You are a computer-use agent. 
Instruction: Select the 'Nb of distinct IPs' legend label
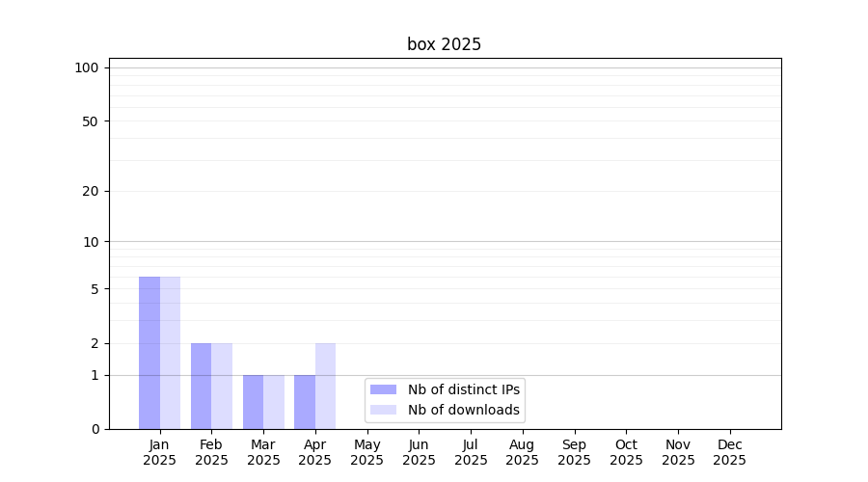click(x=463, y=389)
